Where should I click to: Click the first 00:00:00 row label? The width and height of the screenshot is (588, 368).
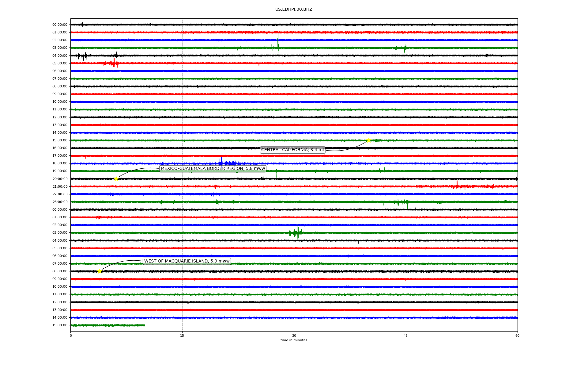[60, 25]
